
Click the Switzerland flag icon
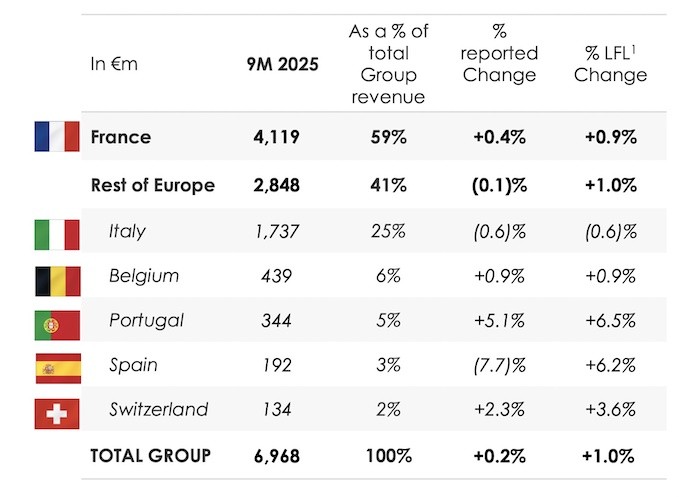[x=56, y=409]
